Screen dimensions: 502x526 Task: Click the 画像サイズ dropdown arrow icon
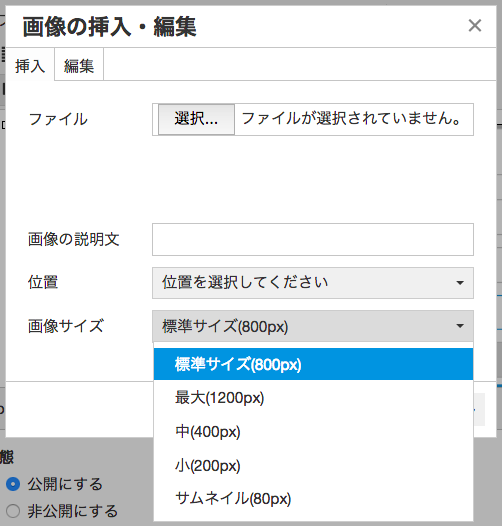[460, 326]
